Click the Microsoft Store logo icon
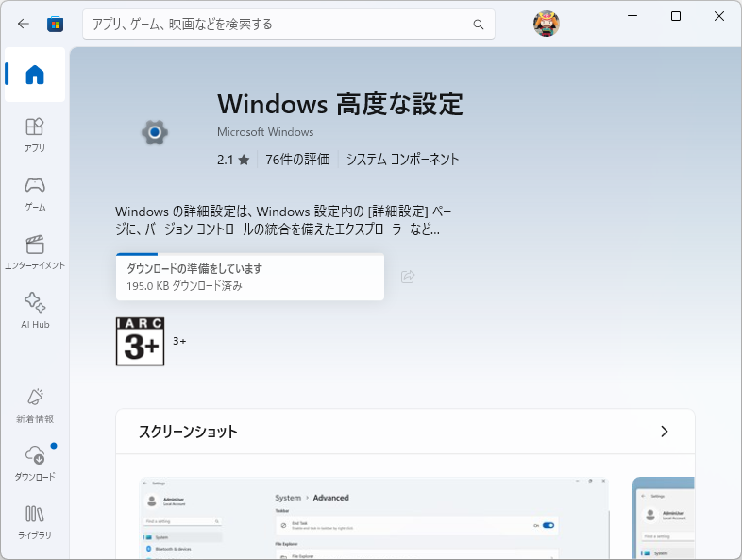The width and height of the screenshot is (742, 560). [55, 24]
